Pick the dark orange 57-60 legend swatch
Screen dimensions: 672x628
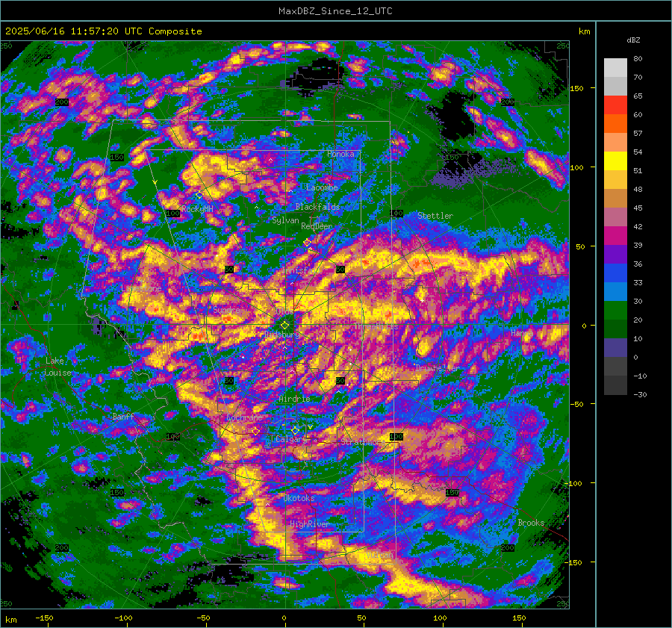click(615, 124)
